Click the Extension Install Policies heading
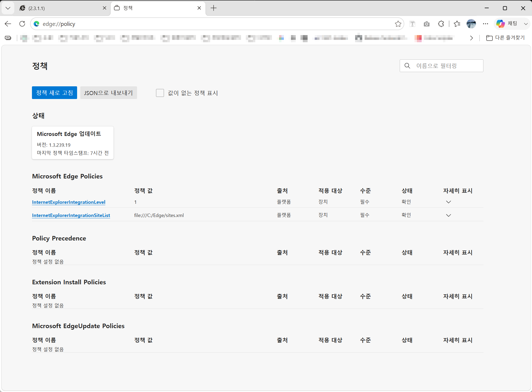The image size is (532, 392). click(x=69, y=282)
